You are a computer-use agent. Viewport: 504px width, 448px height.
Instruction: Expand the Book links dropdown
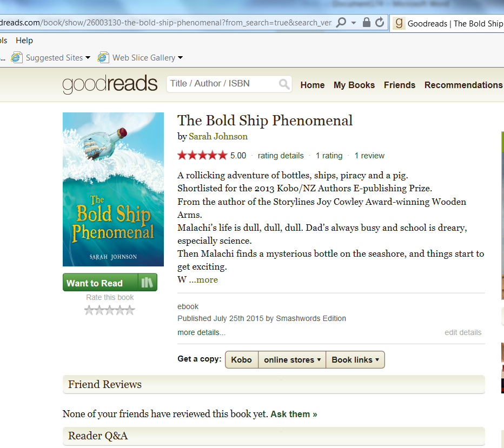(x=355, y=360)
